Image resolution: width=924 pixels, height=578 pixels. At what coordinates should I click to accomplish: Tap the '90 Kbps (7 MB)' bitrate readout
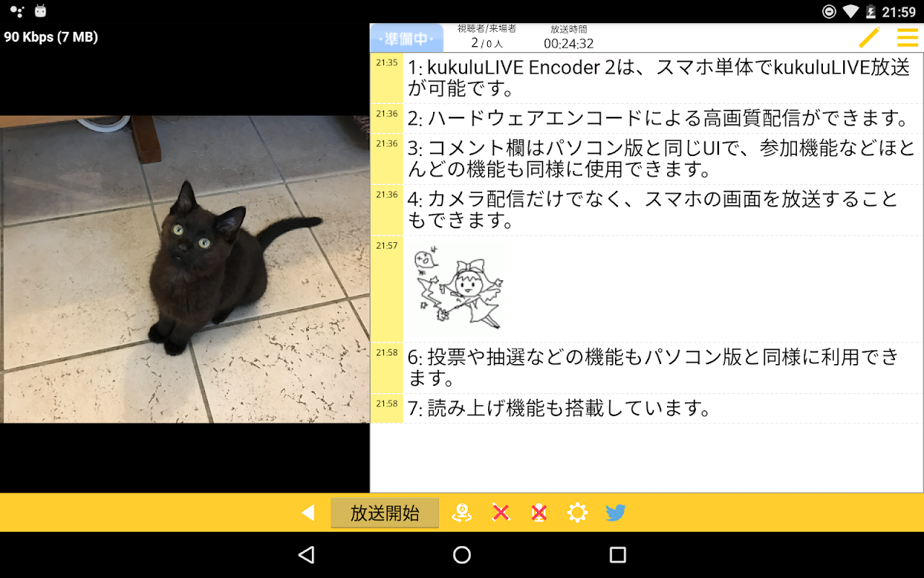point(51,37)
